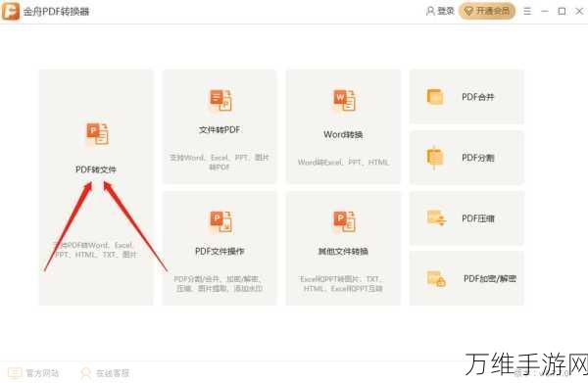588x383 pixels.
Task: Click the 开通会员 button
Action: 487,11
